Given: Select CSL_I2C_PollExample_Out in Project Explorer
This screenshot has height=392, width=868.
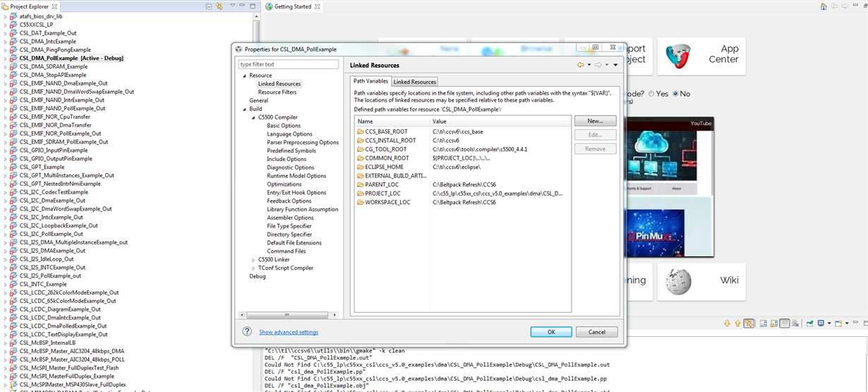Looking at the screenshot, I should (x=52, y=234).
